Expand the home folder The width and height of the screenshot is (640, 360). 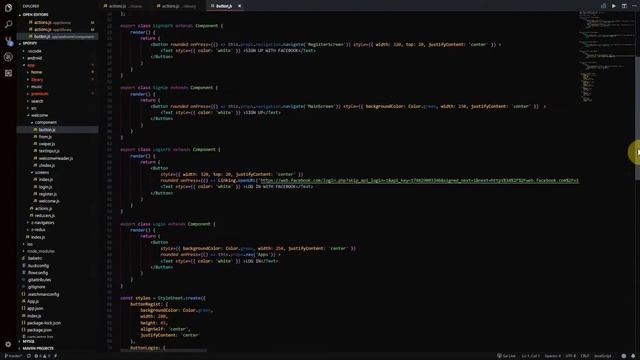(36, 72)
